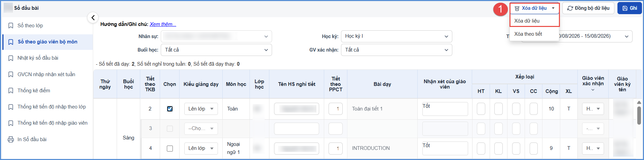Toggle CC checkbox in Toán row

(533, 109)
